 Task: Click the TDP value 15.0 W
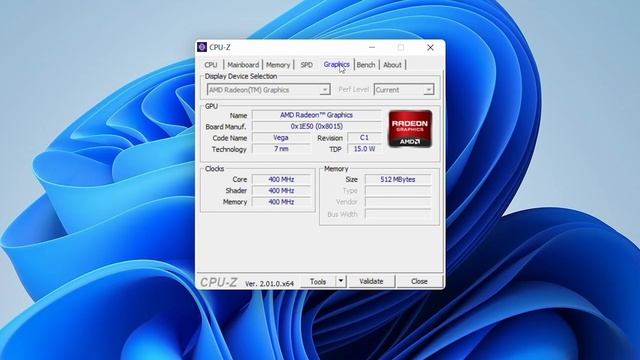coord(364,149)
